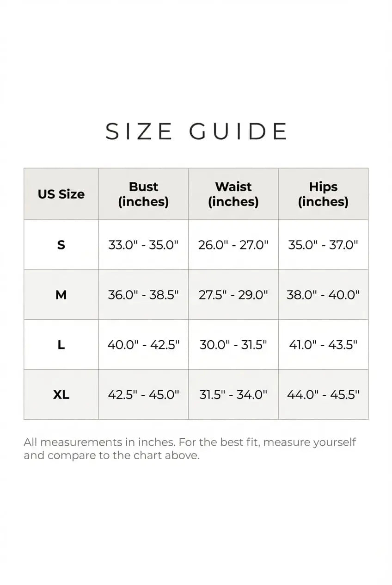Select the M waist cell 27.5" - 29.0"
Screen dimensions: 392x585
click(233, 295)
